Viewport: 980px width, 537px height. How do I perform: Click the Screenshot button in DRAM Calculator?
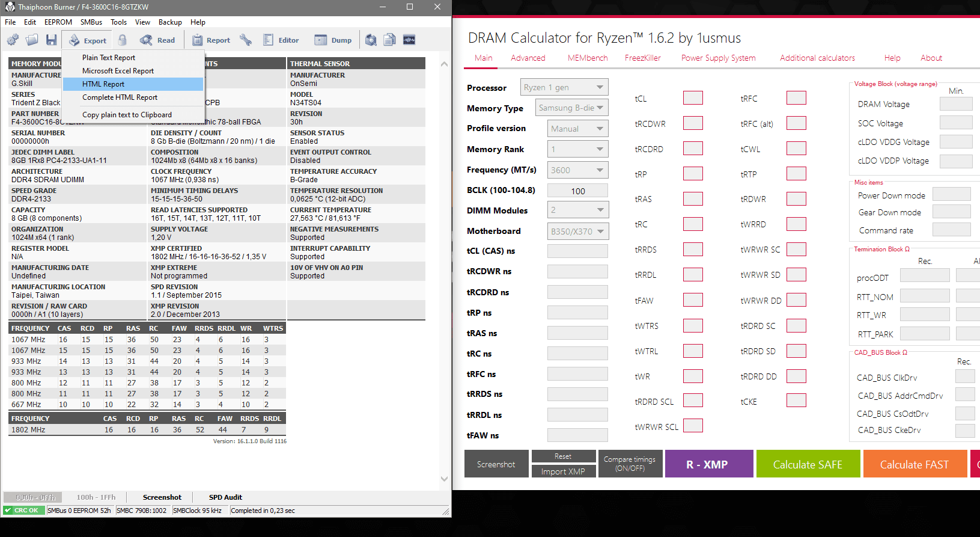496,464
